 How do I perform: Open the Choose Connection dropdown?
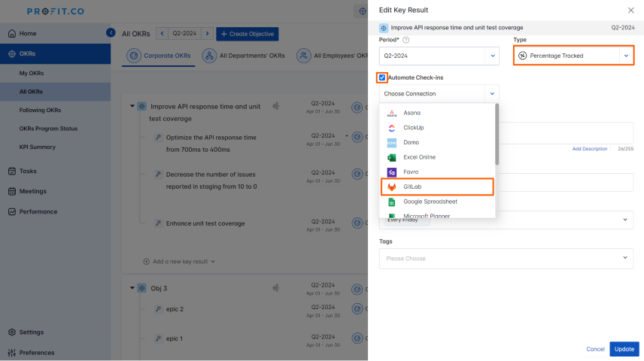439,94
